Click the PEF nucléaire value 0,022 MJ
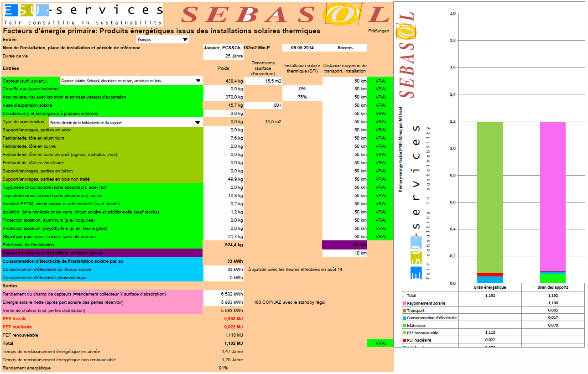The image size is (588, 374). coord(234,327)
